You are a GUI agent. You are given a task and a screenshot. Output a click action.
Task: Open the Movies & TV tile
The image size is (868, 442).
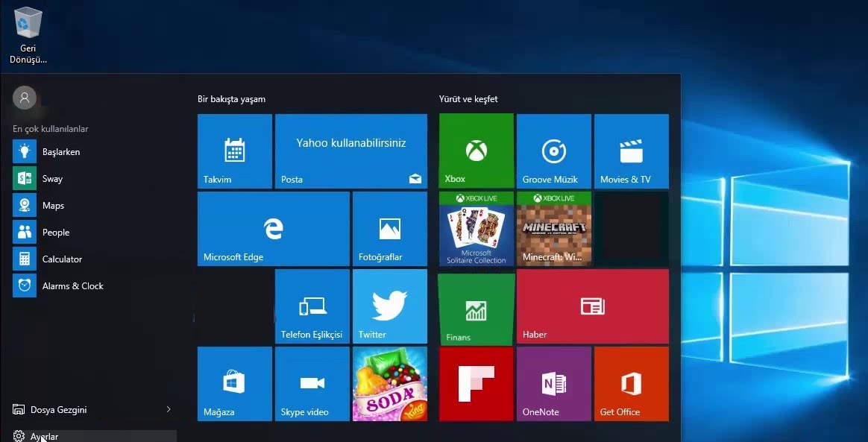point(631,151)
